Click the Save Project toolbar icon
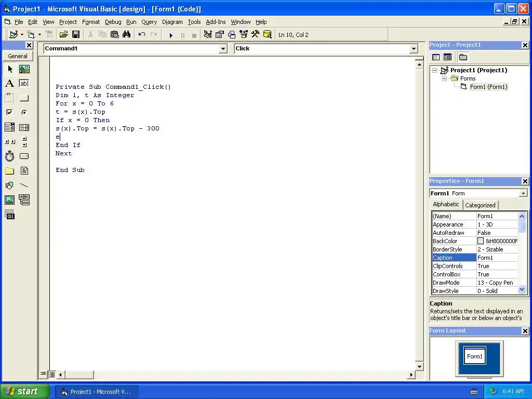 point(76,35)
